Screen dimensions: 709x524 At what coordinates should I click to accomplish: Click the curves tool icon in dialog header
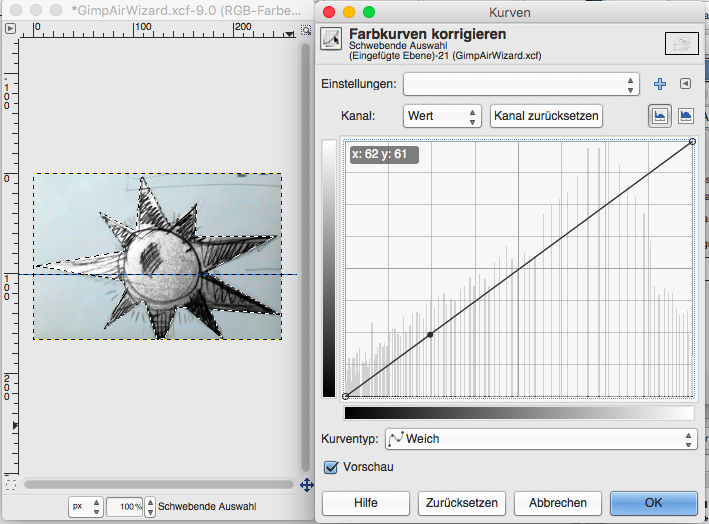point(331,38)
